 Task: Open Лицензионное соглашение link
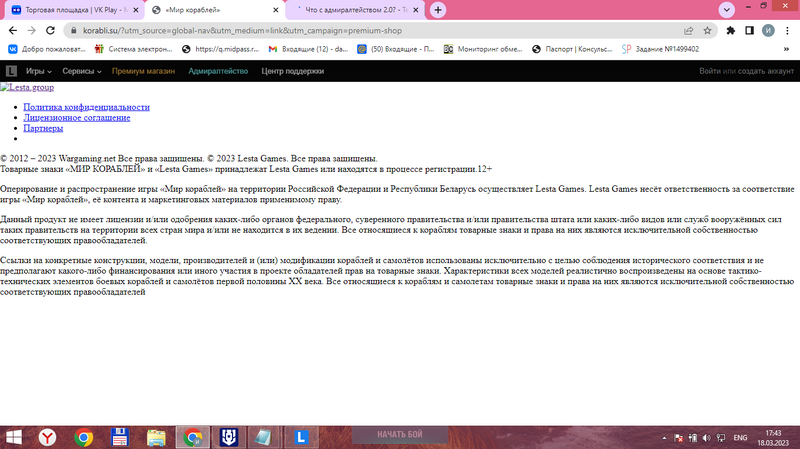tap(77, 118)
